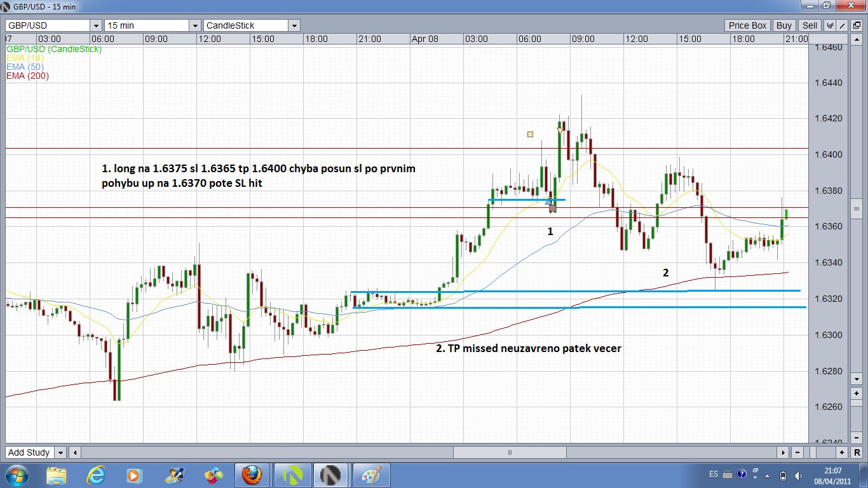Click the dark N chart window icon
Screen dimensions: 868x488
click(x=331, y=475)
